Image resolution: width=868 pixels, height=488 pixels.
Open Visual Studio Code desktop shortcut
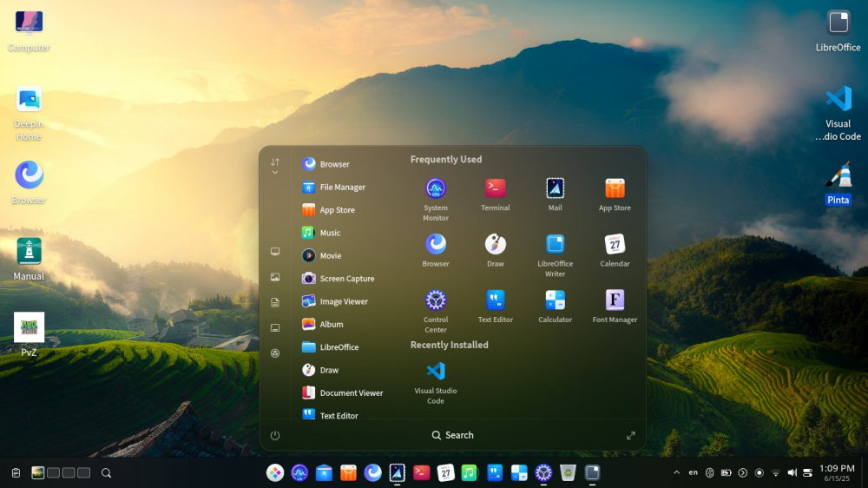[x=838, y=114]
